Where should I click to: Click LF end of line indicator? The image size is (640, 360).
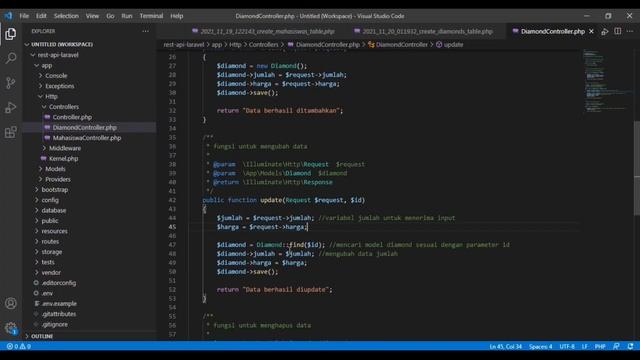(x=584, y=347)
